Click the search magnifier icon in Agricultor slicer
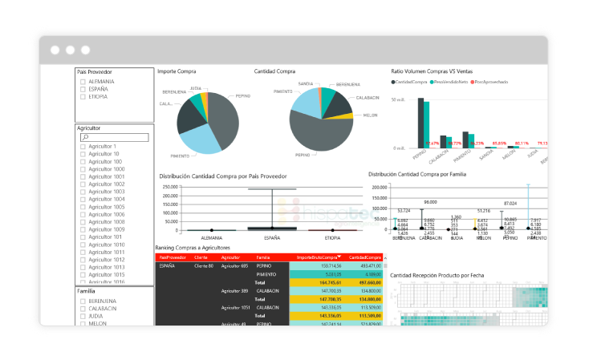 (85, 138)
